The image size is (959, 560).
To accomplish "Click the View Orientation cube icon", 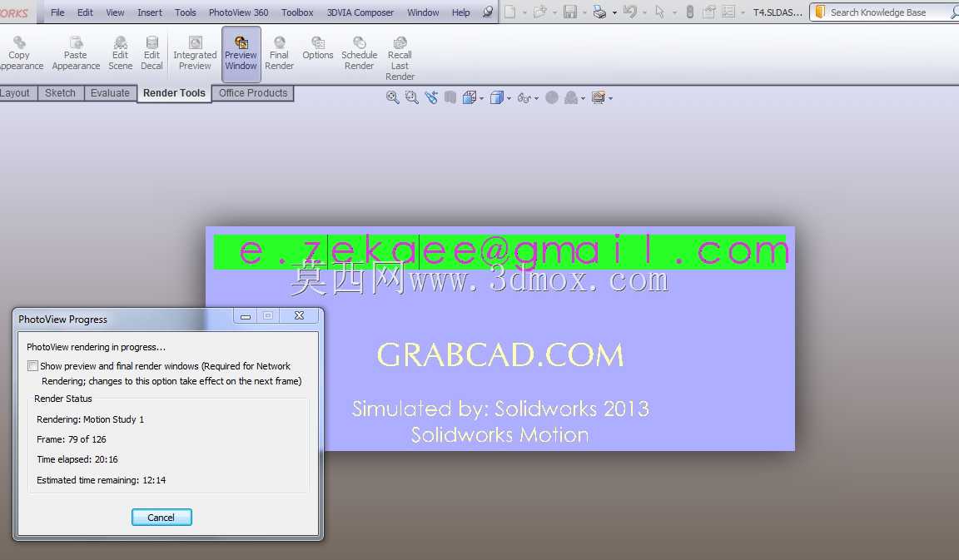I will click(470, 97).
